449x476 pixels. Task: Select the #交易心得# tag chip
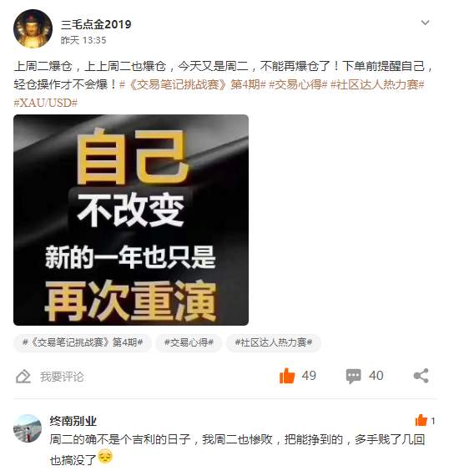pos(189,342)
